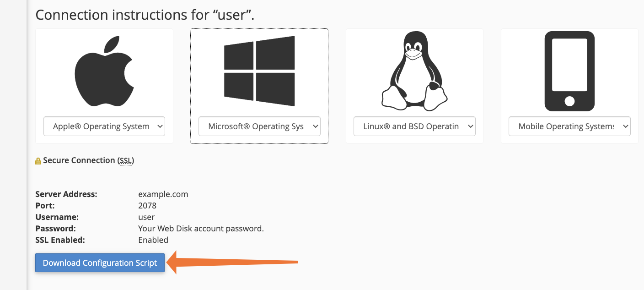Image resolution: width=644 pixels, height=290 pixels.
Task: Click the example.com server address value
Action: click(x=163, y=194)
